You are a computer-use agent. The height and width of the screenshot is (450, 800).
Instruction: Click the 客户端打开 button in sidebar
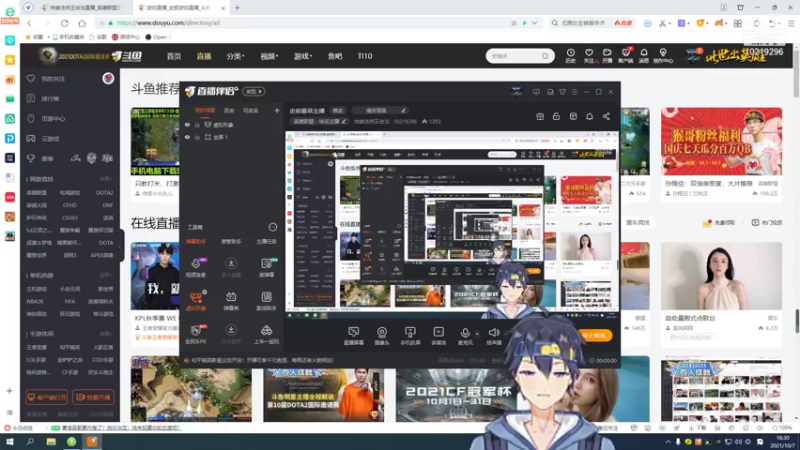point(46,397)
